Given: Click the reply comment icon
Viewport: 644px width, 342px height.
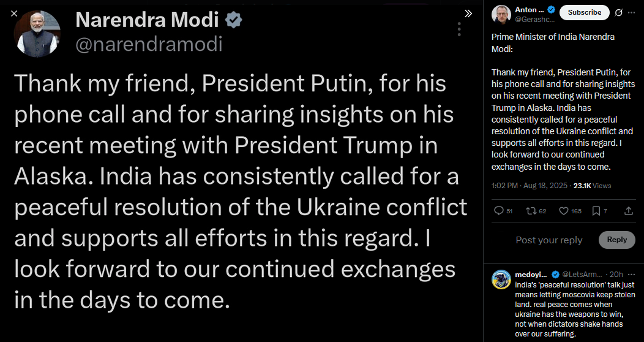Looking at the screenshot, I should click(498, 211).
